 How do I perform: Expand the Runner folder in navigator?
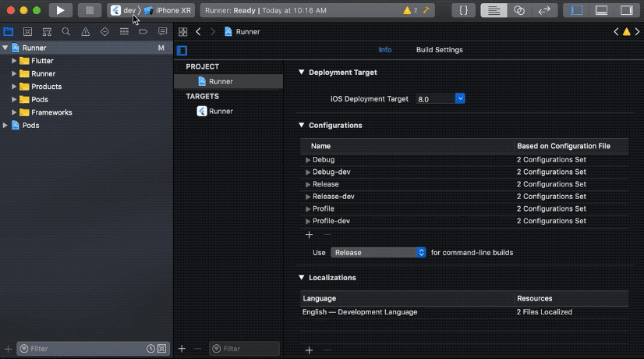[14, 73]
